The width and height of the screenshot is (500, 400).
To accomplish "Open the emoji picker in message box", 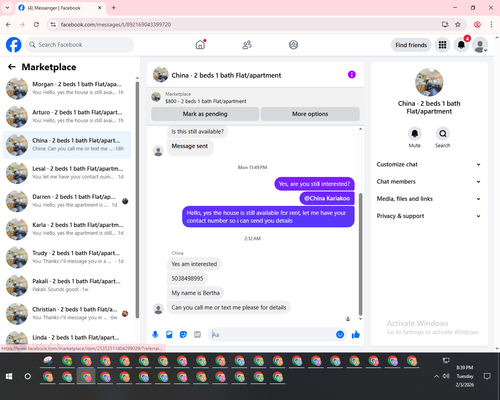I will [x=340, y=334].
